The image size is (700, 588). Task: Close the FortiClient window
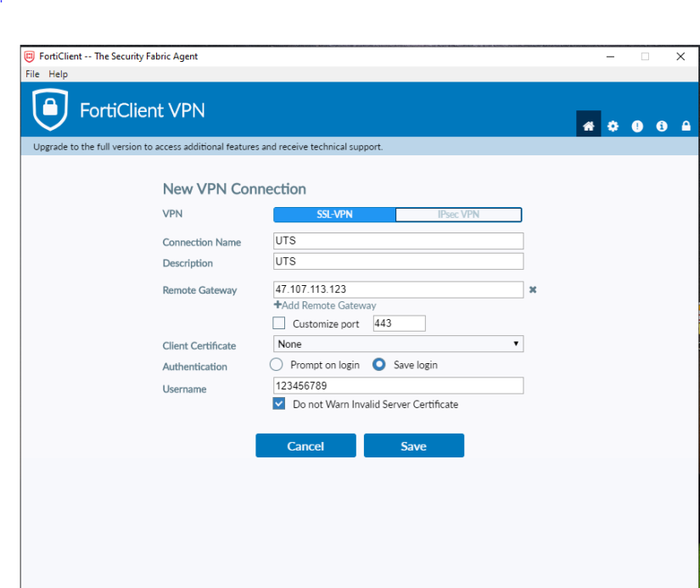tap(680, 56)
